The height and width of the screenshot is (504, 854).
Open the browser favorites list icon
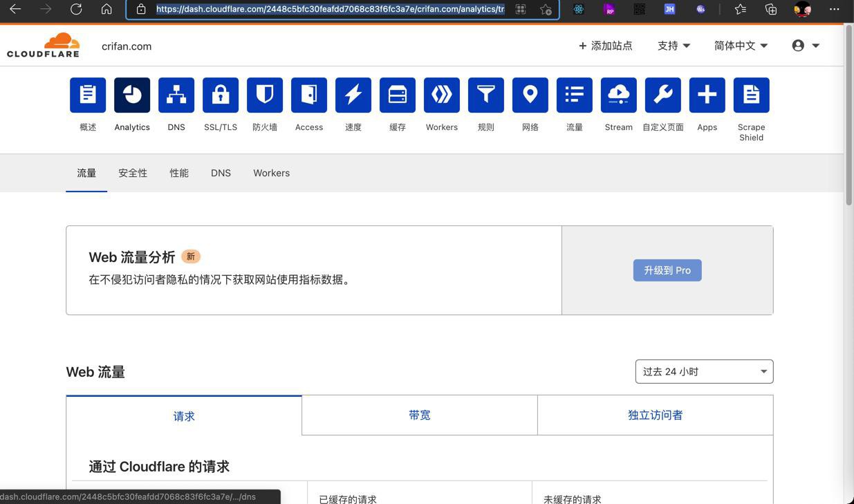coord(741,9)
